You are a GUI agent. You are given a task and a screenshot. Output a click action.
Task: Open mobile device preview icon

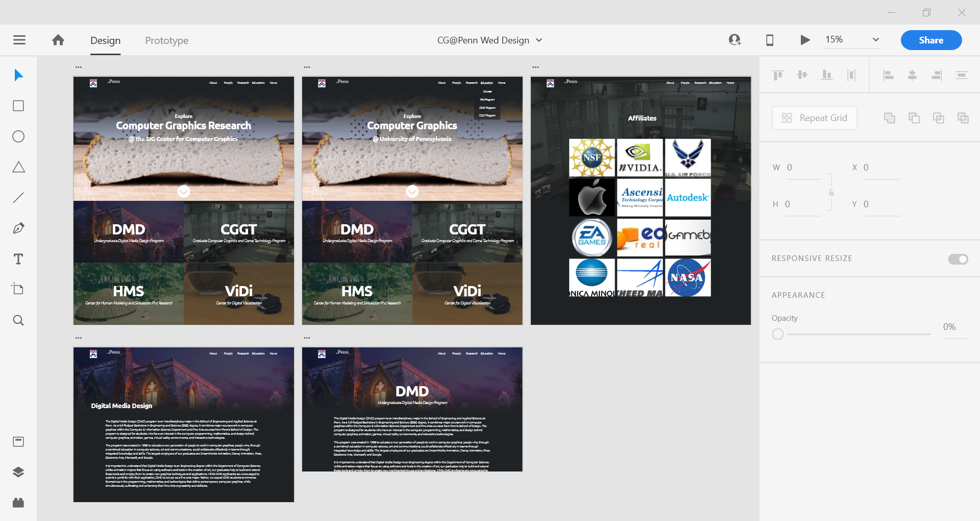point(770,40)
